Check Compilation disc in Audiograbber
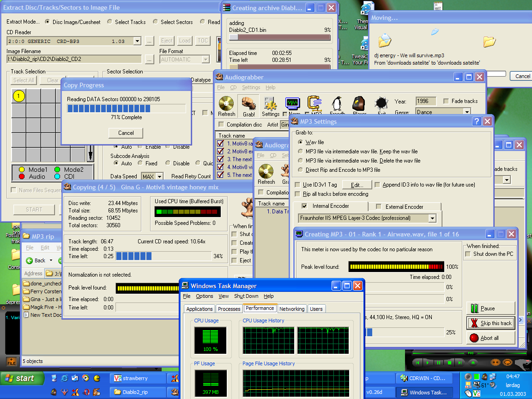532x399 pixels. click(221, 124)
